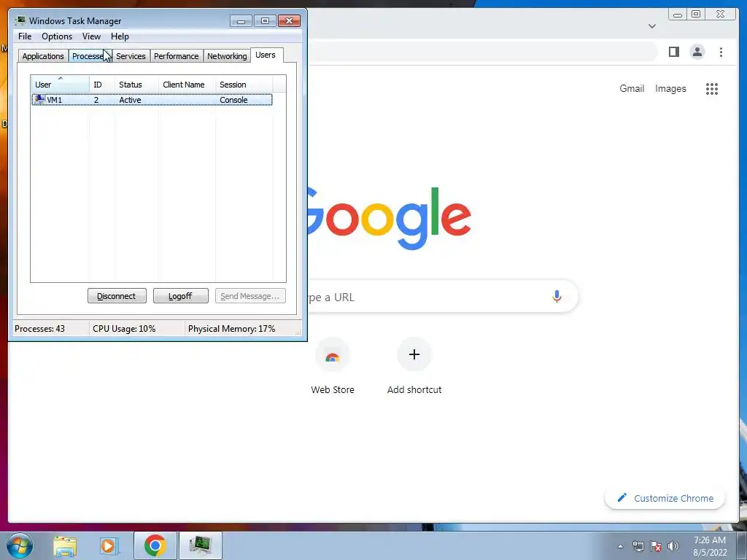Image resolution: width=747 pixels, height=560 pixels.
Task: Toggle the Chrome side panel icon
Action: point(673,52)
